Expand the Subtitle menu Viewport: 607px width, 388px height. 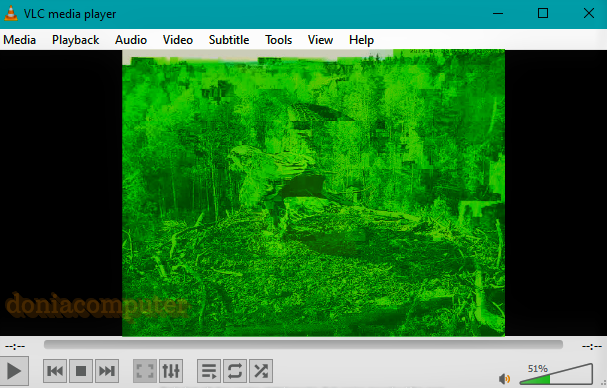pyautogui.click(x=229, y=40)
